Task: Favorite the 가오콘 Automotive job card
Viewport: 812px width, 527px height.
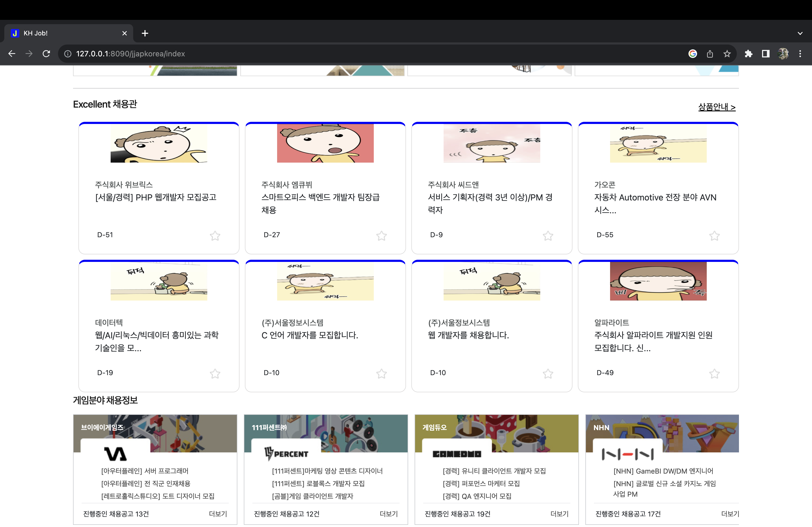Action: coord(715,236)
